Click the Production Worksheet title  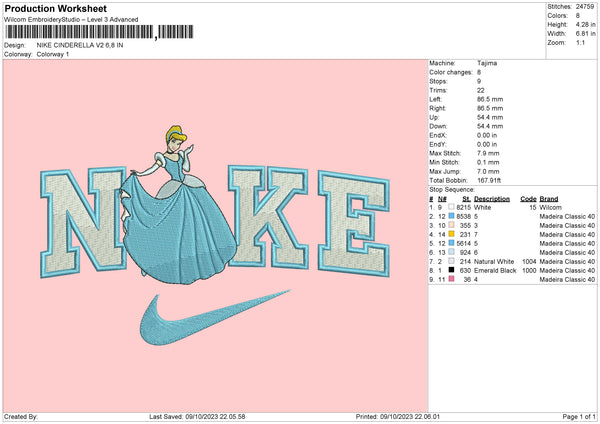(x=48, y=7)
